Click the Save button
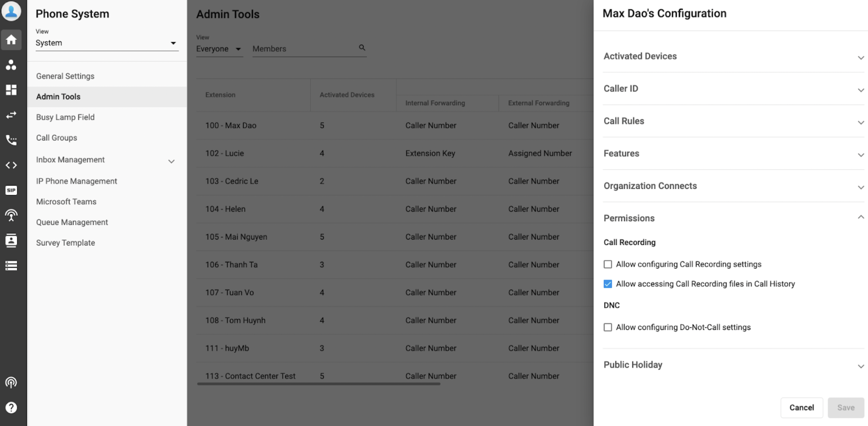868x426 pixels. [x=846, y=407]
